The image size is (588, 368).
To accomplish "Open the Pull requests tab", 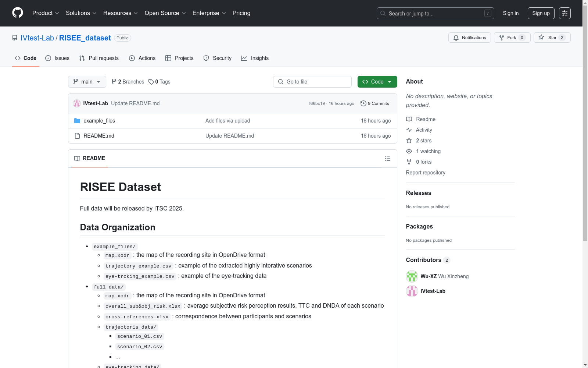I will pyautogui.click(x=99, y=58).
